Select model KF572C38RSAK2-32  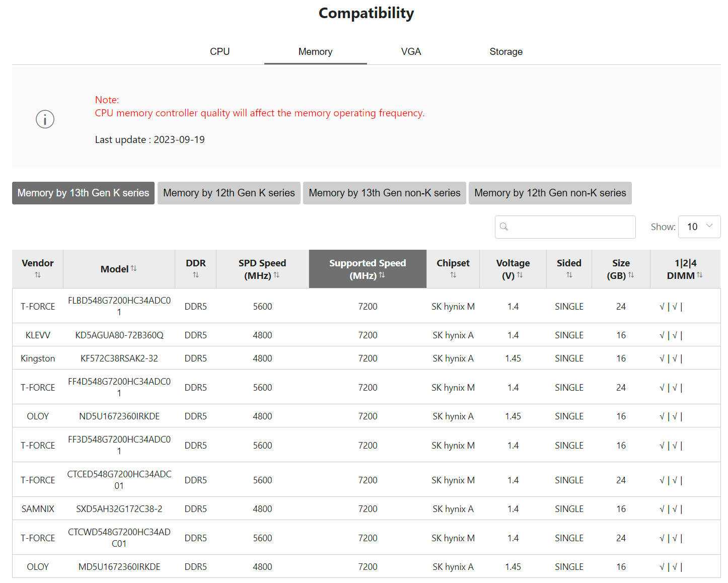tap(119, 358)
